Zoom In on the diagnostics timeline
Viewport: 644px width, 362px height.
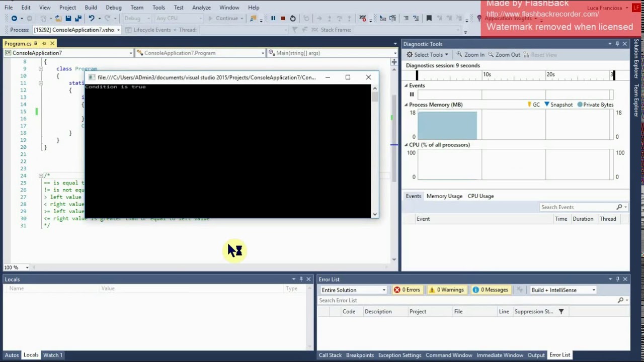pyautogui.click(x=471, y=54)
